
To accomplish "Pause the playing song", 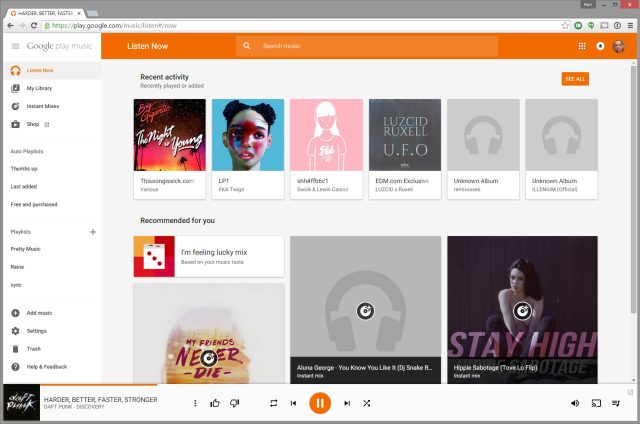I will 320,403.
